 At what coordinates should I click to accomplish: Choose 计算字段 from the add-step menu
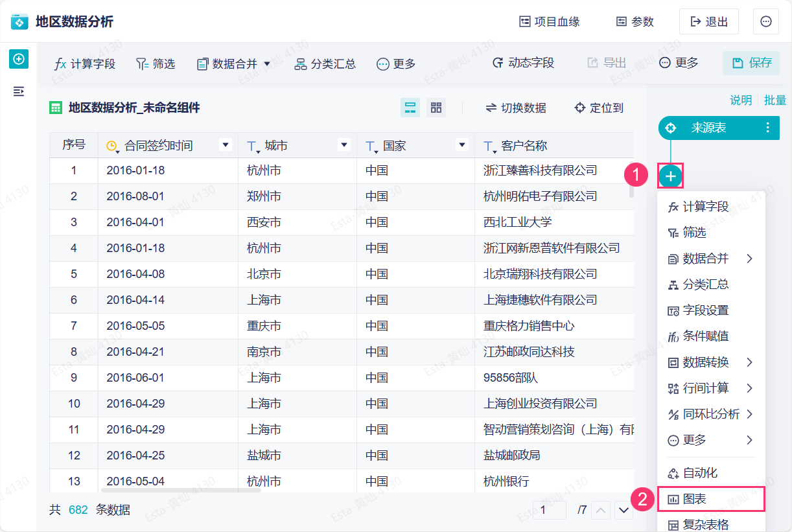click(711, 207)
